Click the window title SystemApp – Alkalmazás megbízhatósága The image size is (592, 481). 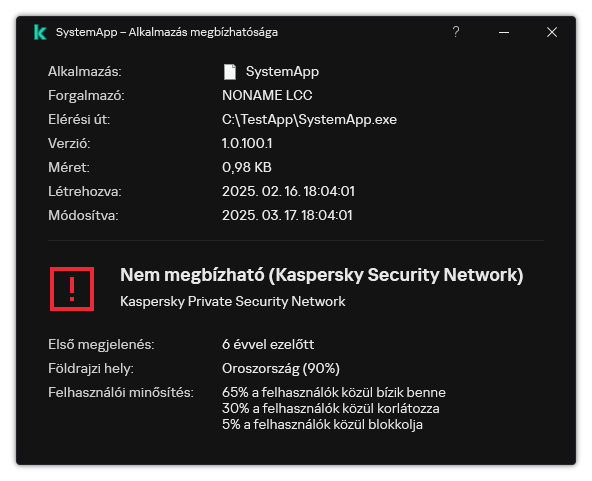point(167,32)
